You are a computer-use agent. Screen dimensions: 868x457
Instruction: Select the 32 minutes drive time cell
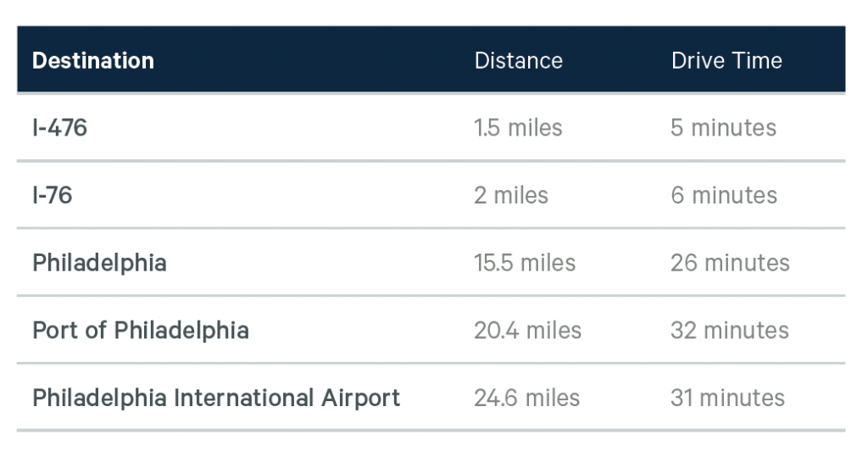pyautogui.click(x=729, y=330)
